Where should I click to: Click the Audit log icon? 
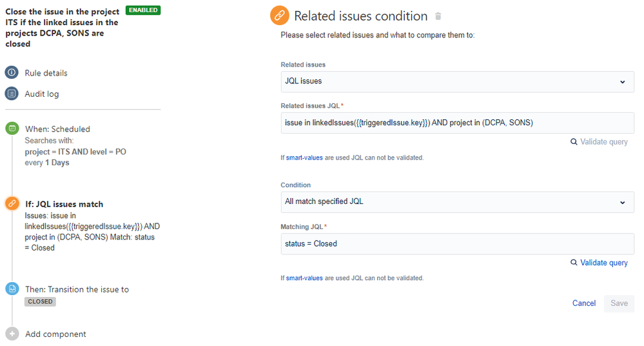pos(12,94)
